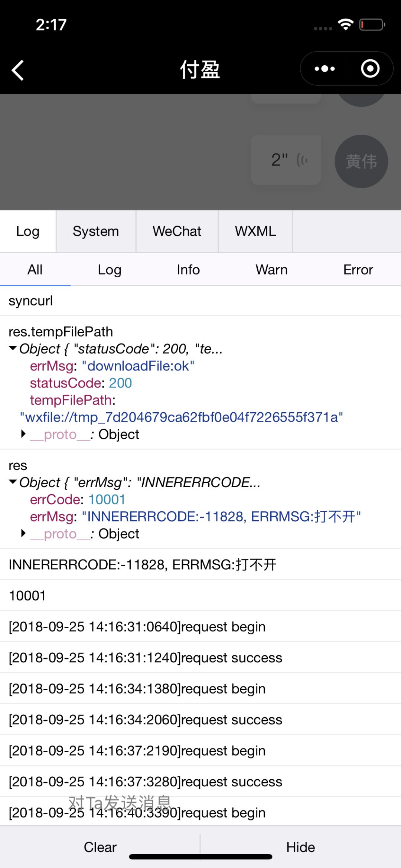This screenshot has height=868, width=401.
Task: Tap the tempFilePath property key
Action: tap(71, 400)
